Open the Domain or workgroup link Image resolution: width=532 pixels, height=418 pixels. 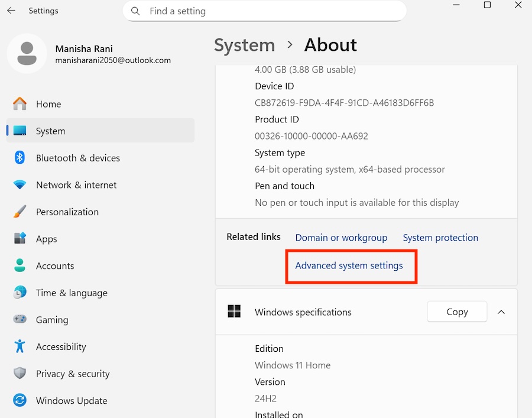[341, 238]
